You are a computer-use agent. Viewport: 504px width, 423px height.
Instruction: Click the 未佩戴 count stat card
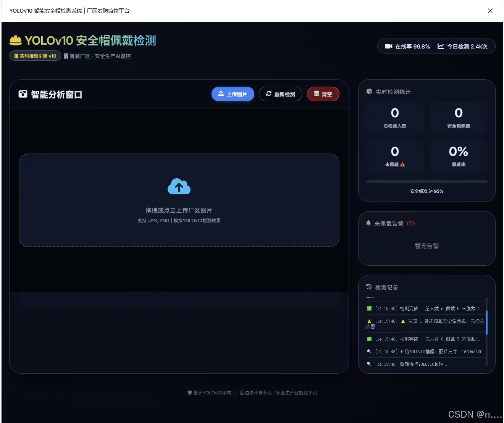[x=395, y=157]
